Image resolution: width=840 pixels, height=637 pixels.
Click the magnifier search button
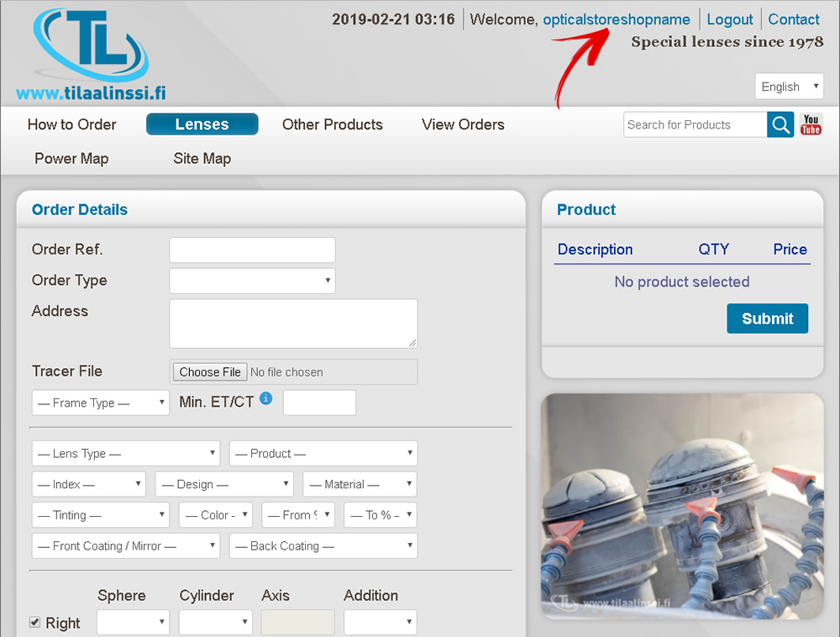pos(780,125)
